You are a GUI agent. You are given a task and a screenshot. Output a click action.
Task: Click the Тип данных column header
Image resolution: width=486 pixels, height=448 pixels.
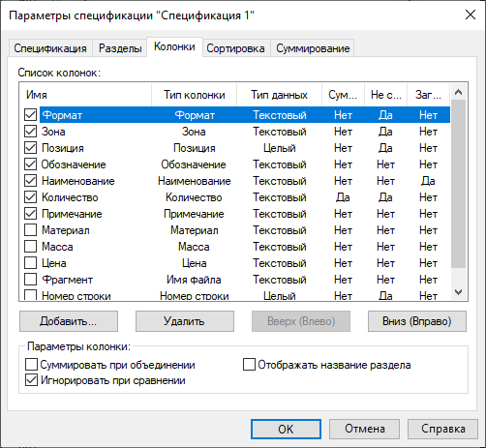tap(279, 95)
